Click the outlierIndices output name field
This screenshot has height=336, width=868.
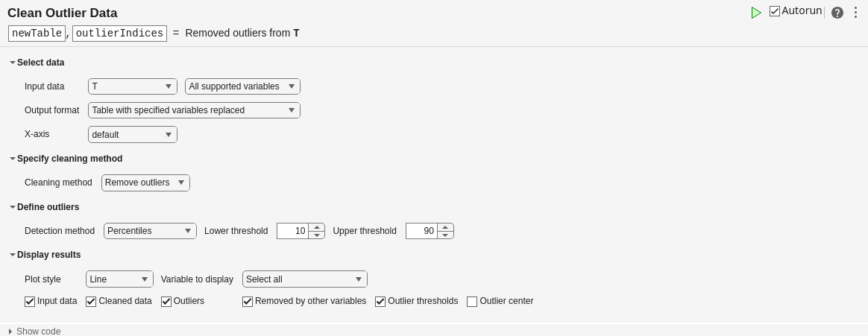tap(119, 34)
